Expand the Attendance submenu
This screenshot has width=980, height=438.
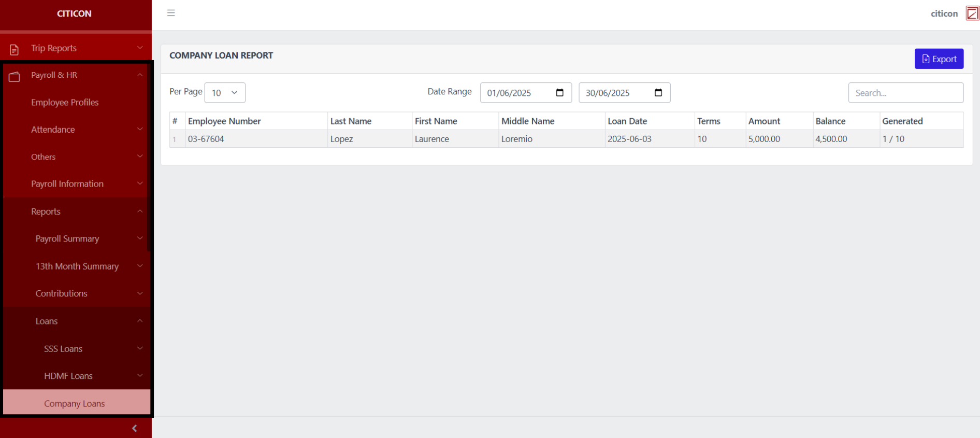click(76, 130)
